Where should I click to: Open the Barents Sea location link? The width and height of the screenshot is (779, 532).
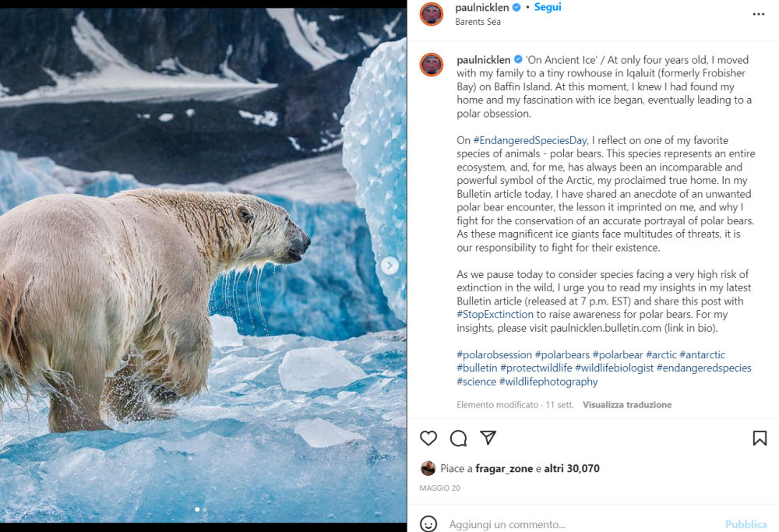478,21
